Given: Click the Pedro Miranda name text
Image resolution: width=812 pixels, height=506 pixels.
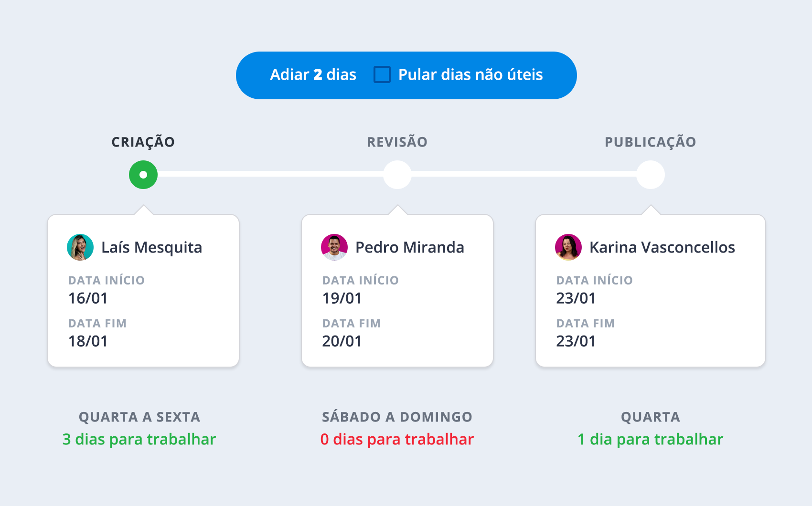Looking at the screenshot, I should 410,247.
